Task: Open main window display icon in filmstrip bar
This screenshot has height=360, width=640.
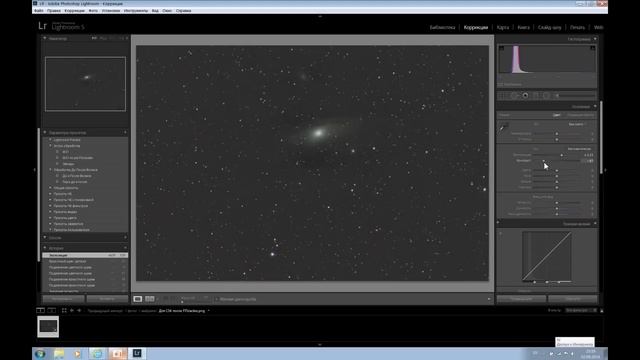Action: [x=40, y=311]
